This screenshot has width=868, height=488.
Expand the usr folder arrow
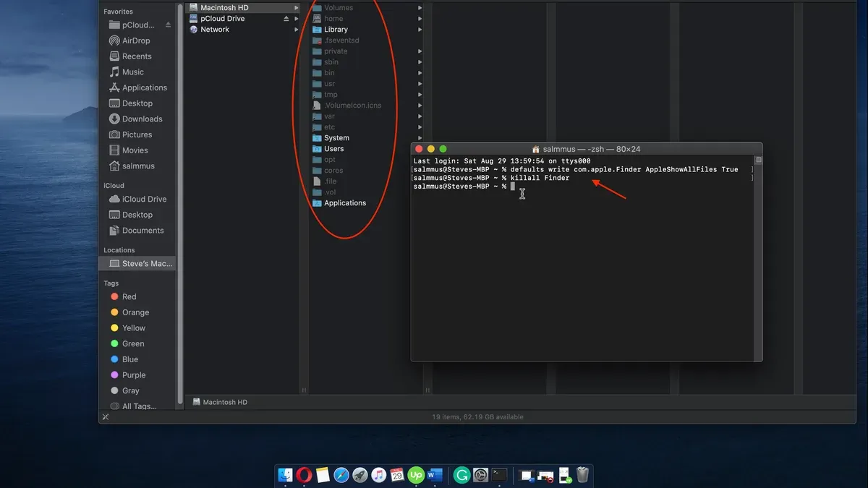coord(420,84)
